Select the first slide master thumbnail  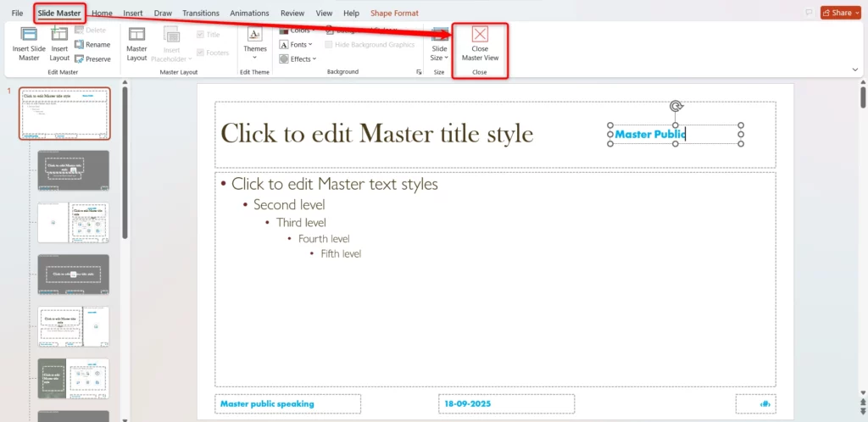tap(65, 114)
